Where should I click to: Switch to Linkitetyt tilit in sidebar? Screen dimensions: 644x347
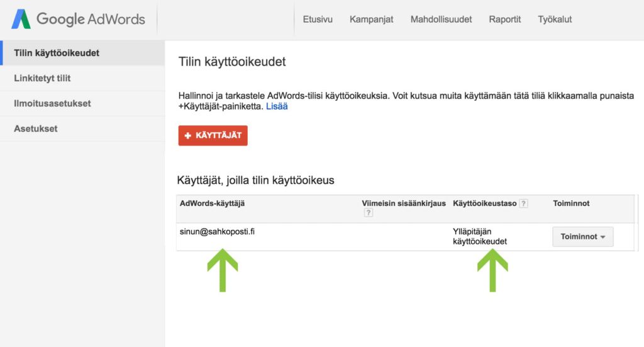[x=82, y=78]
